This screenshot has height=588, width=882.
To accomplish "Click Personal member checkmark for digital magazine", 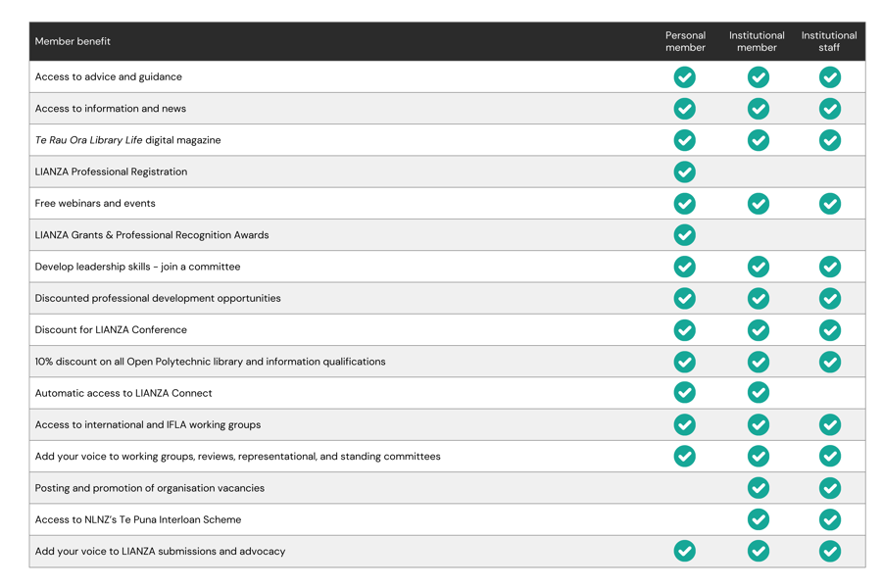I will pos(685,140).
